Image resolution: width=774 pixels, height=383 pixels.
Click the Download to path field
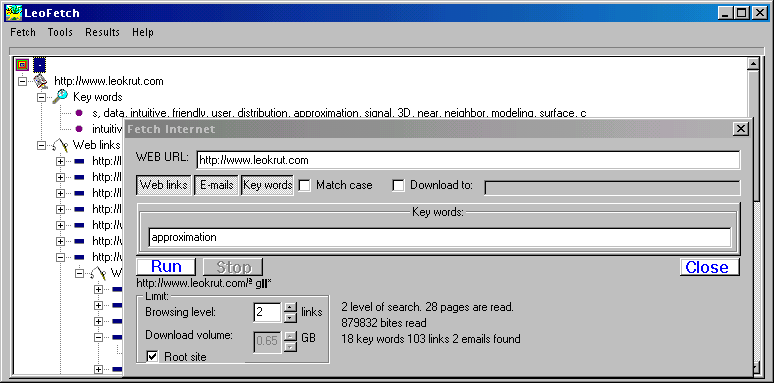tap(612, 188)
